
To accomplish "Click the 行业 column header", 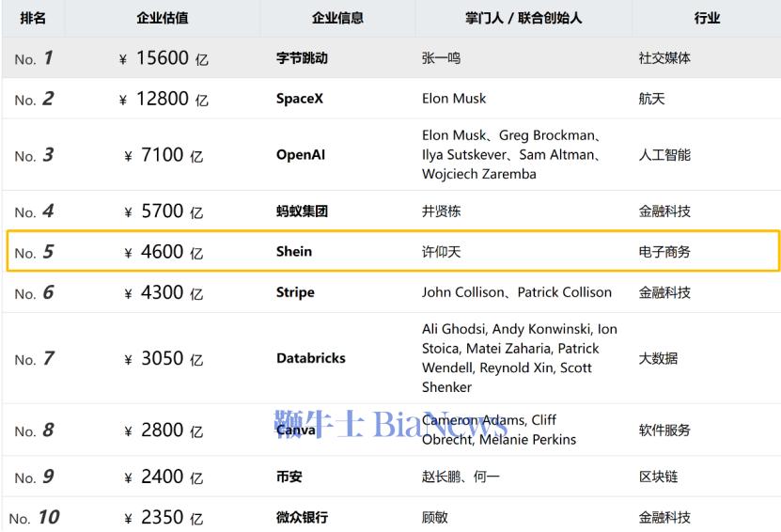I will (x=708, y=18).
